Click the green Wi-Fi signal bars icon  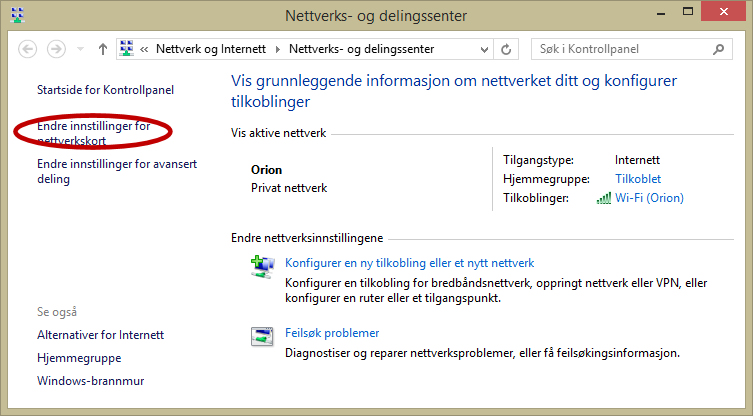click(x=603, y=198)
